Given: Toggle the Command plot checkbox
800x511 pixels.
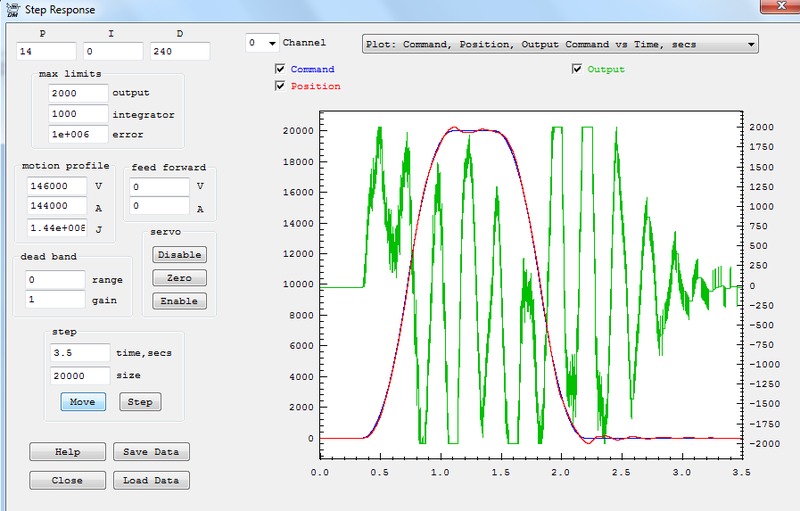Looking at the screenshot, I should point(280,70).
